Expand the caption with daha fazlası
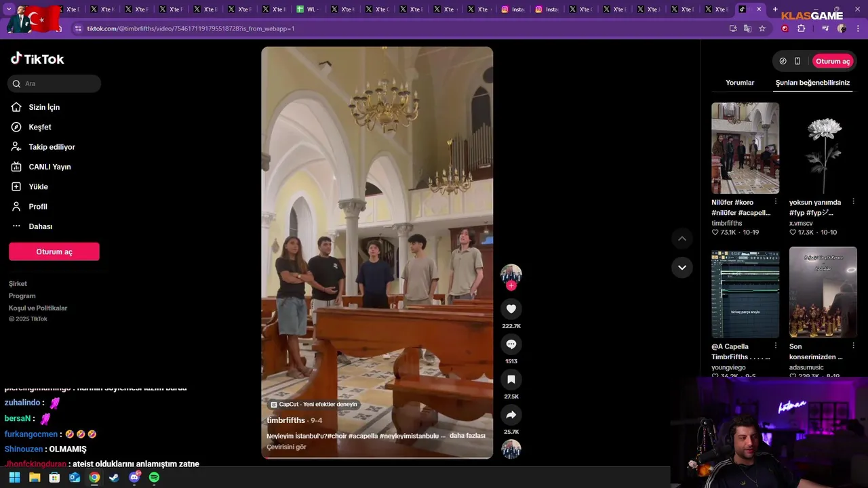 [467, 436]
